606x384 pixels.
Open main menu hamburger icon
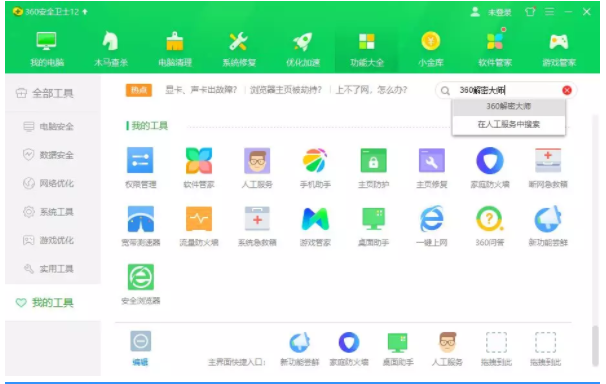click(549, 12)
